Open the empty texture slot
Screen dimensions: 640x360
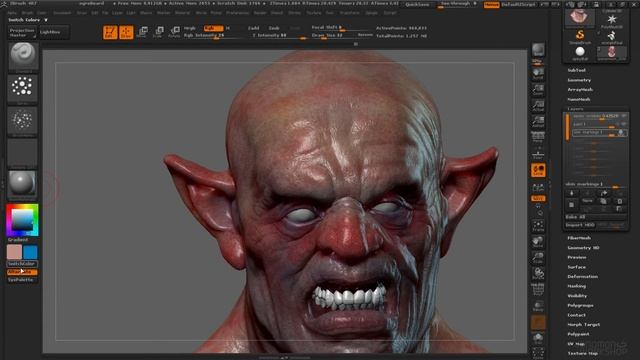tap(22, 153)
